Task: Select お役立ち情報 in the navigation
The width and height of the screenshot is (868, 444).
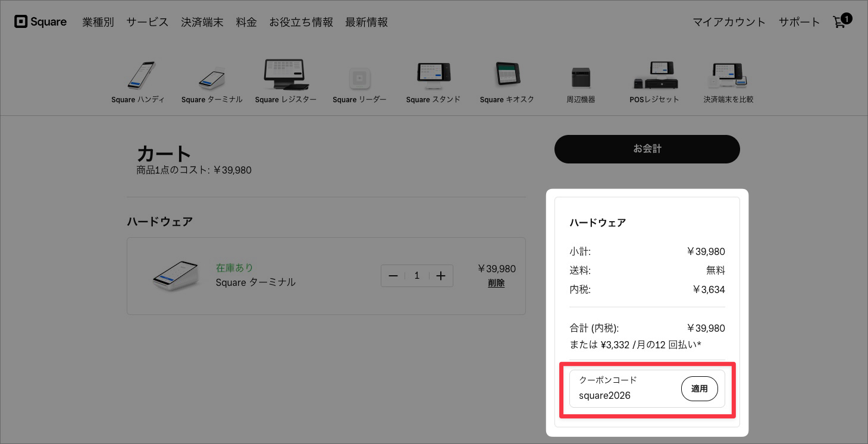Action: (301, 22)
